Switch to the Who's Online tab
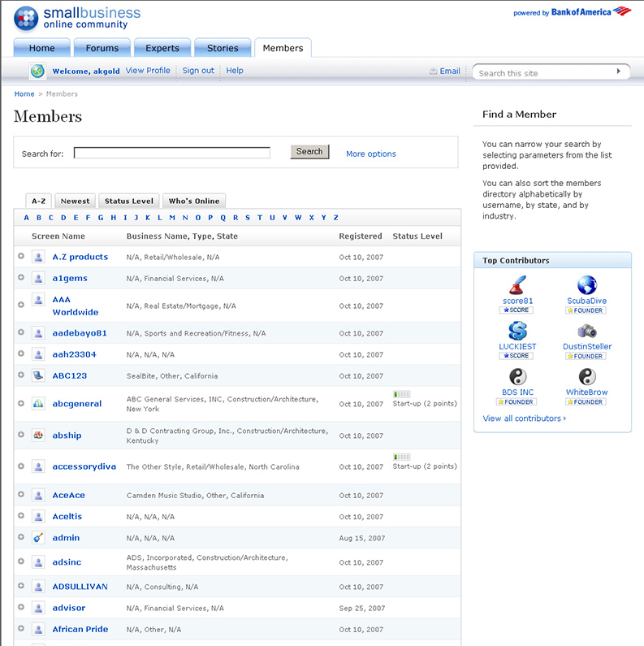Viewport: 644px width, 646px height. pos(193,201)
